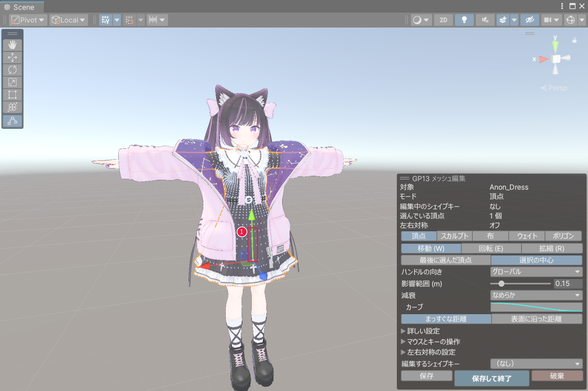Toggle scene lighting bulb icon
588x391 pixels.
pos(464,20)
